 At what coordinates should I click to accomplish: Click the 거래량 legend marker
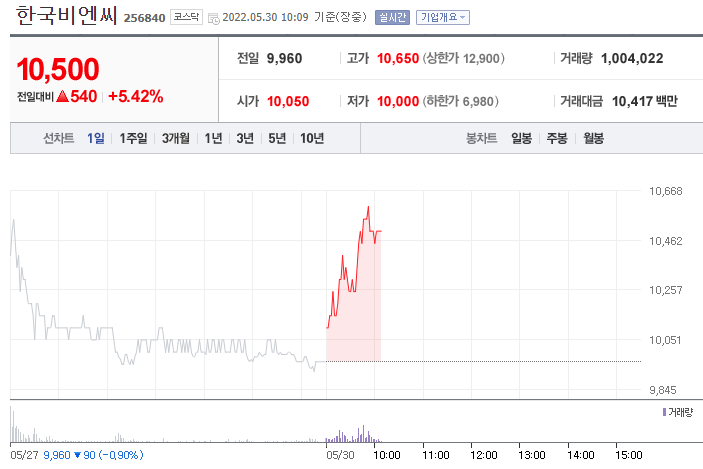pyautogui.click(x=664, y=412)
